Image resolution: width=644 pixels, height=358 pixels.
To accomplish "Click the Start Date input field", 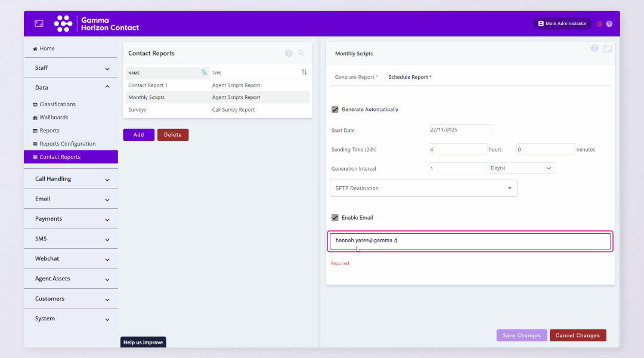I will pyautogui.click(x=460, y=129).
